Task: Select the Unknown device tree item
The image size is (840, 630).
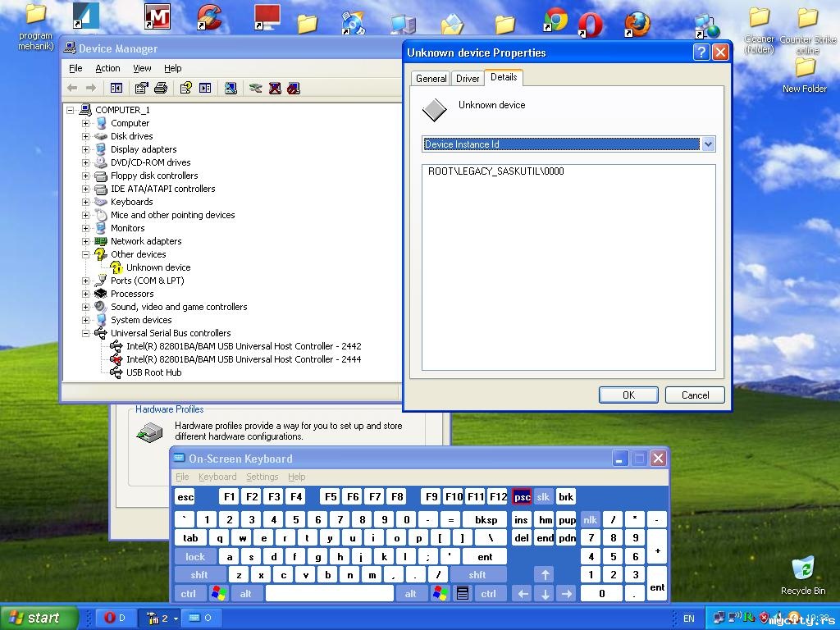Action: (x=158, y=267)
